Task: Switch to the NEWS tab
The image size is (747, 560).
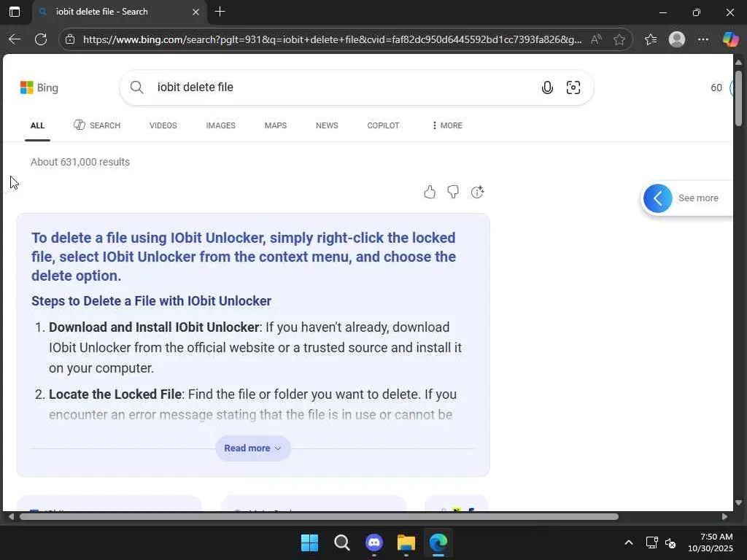Action: click(327, 125)
